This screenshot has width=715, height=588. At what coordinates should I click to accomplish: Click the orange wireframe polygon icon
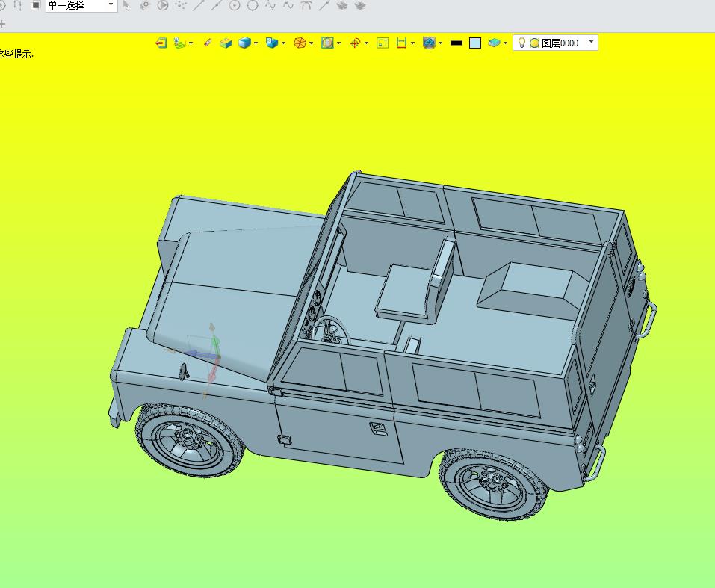pyautogui.click(x=300, y=43)
